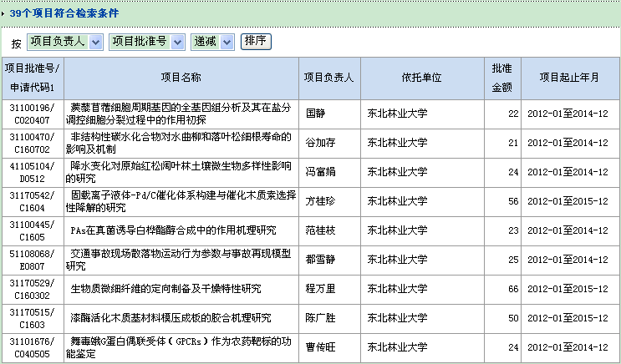The image size is (621, 364).
Task: Click project leader 程万里
Action: [320, 289]
